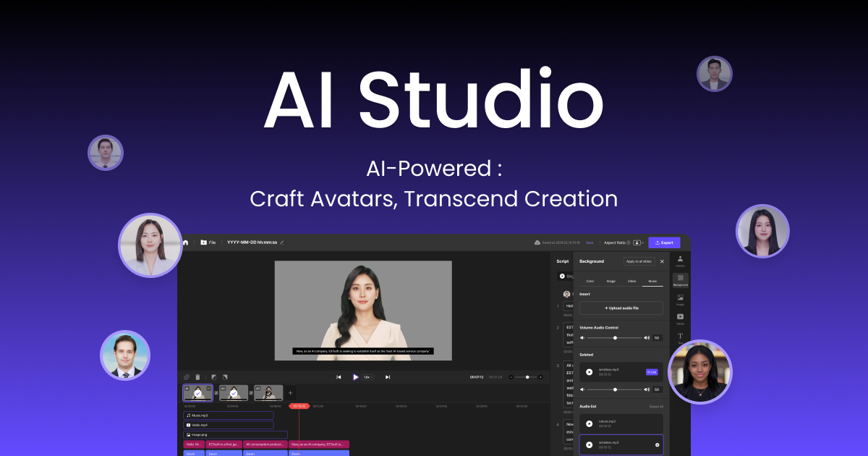Adjust the Volume Audio Control slider

click(x=616, y=337)
